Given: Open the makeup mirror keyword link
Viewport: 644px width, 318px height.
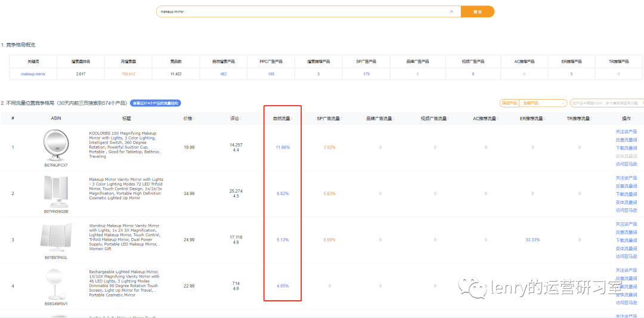Looking at the screenshot, I should 33,74.
